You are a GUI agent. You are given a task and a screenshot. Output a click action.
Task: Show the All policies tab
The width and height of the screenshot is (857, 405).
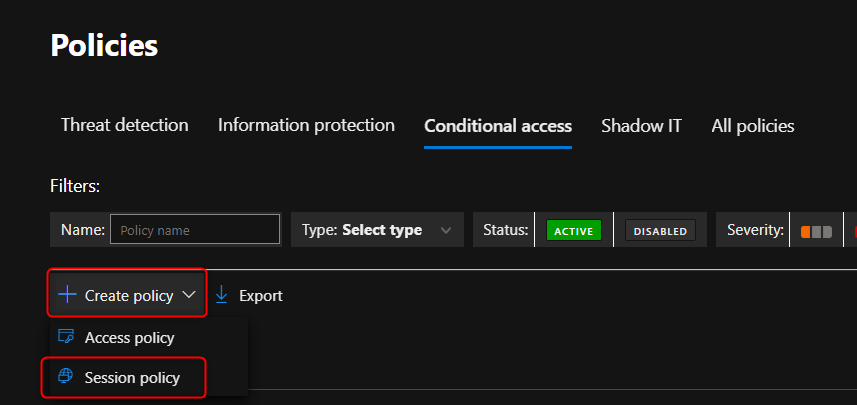[753, 126]
